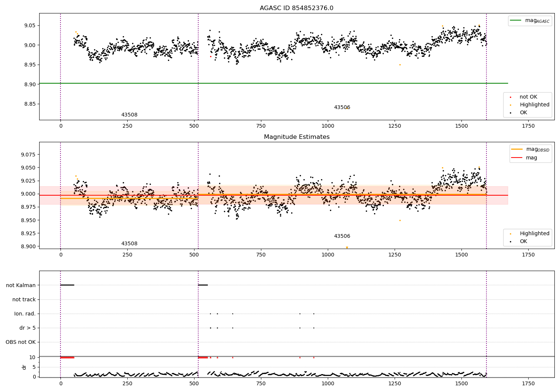The width and height of the screenshot is (560, 392).
Task: Click the "1750" x-axis tick in the top panel
Action: point(528,126)
